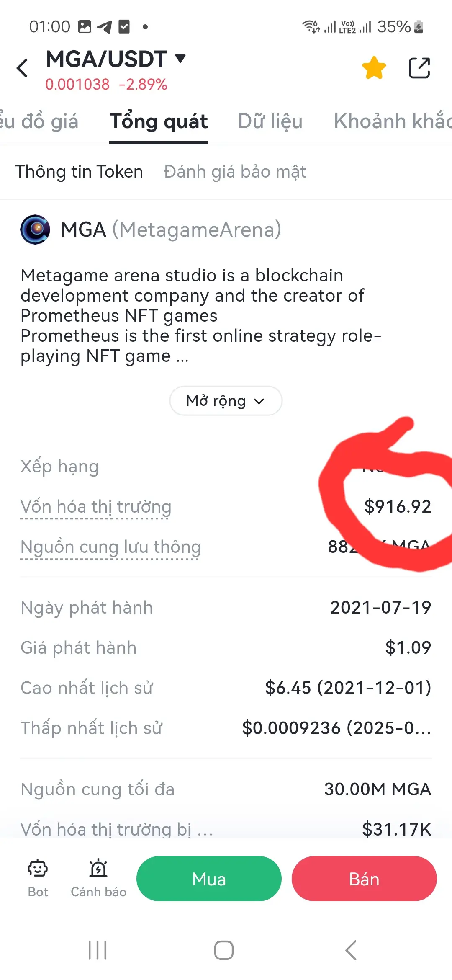
Task: Select the Thông tin Token sub-tab
Action: coord(79,172)
